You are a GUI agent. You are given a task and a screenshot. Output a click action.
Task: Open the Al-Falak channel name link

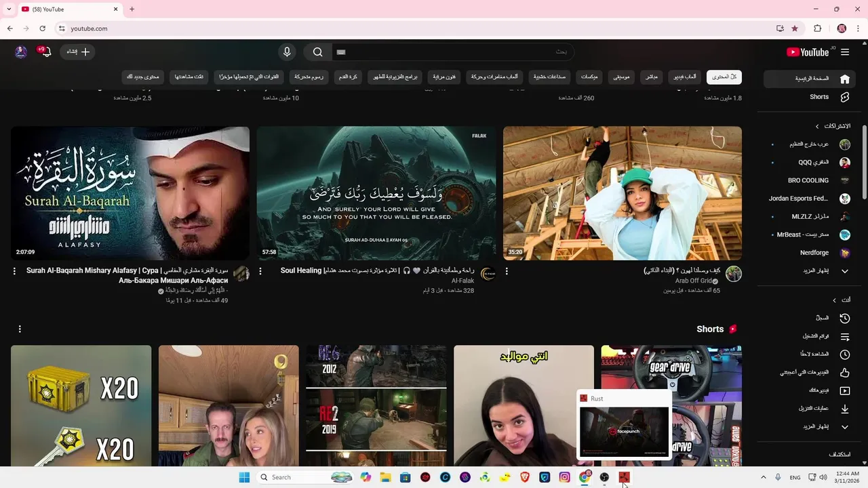[x=462, y=281]
